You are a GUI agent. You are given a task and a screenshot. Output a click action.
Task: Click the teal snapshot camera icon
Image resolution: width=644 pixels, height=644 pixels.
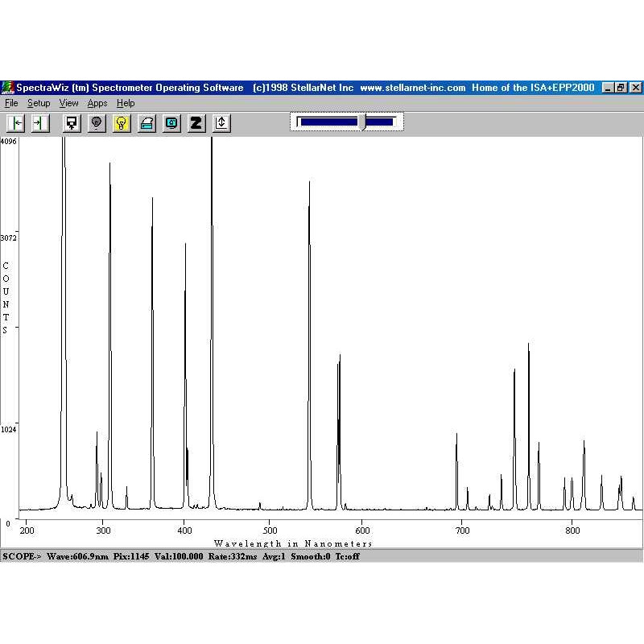[x=171, y=123]
